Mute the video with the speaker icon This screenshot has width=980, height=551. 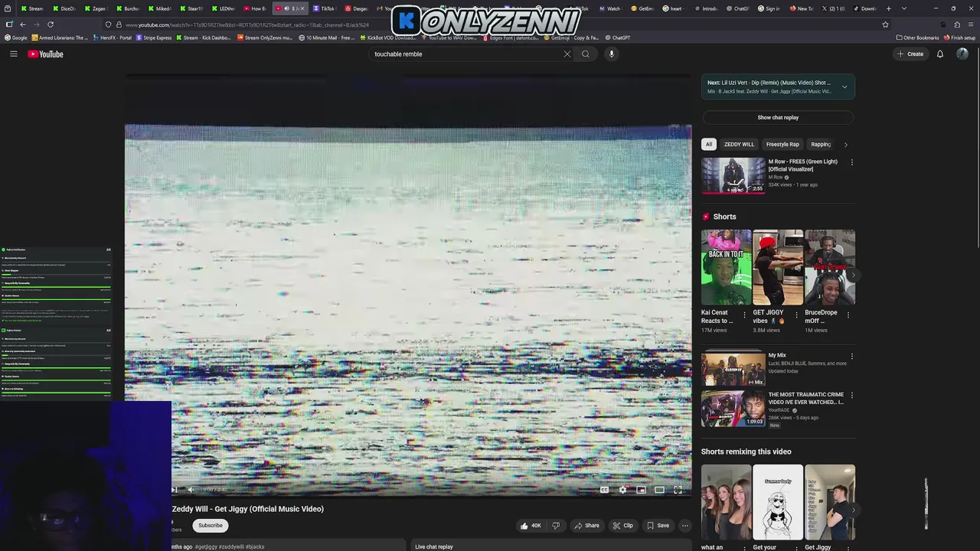191,490
